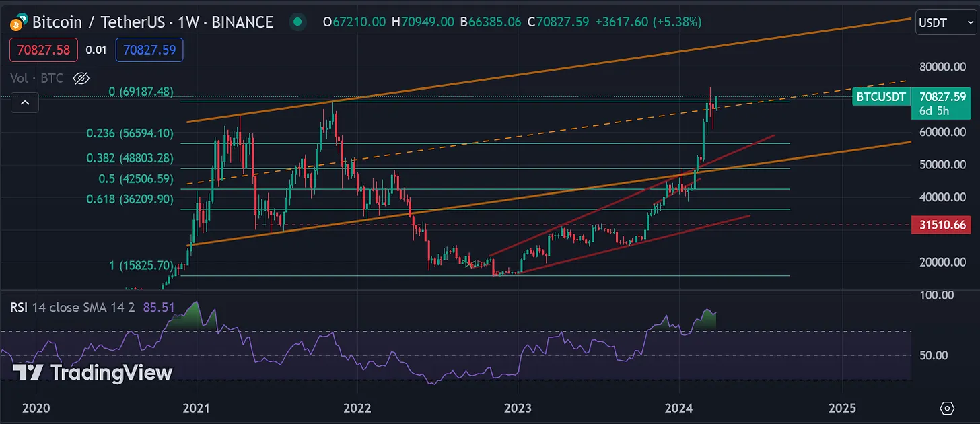Toggle the Vol BTC visibility eye icon
The width and height of the screenshot is (980, 424).
[x=81, y=79]
